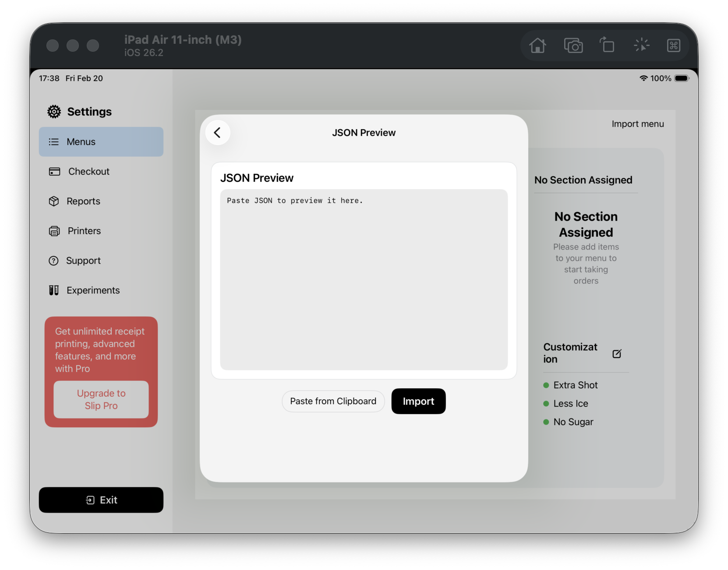Open the Settings gear icon
Viewport: 728px width, 570px height.
[53, 112]
